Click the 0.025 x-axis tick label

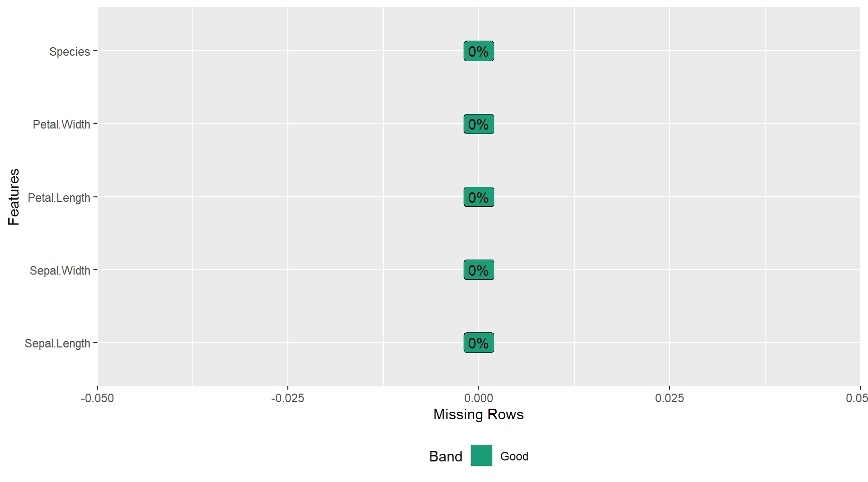click(669, 398)
